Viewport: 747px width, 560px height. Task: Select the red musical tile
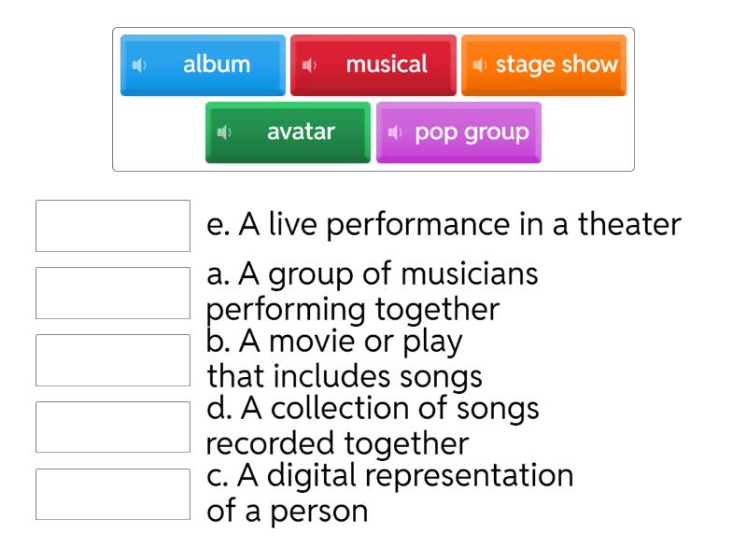point(373,64)
